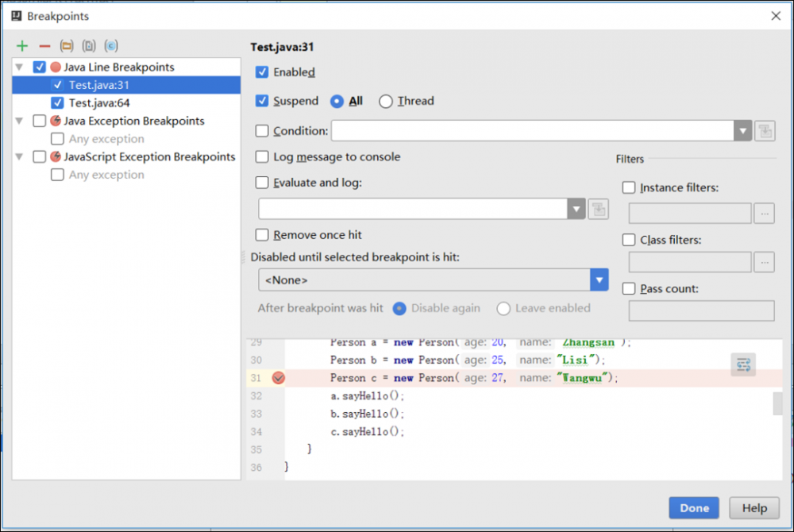794x532 pixels.
Task: Click the settings icon beside the code preview
Action: (x=743, y=364)
